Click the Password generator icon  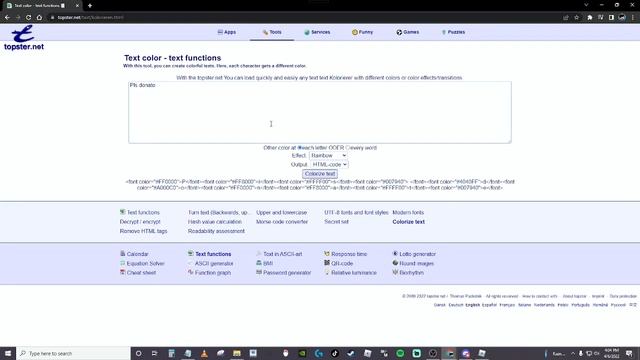point(259,272)
